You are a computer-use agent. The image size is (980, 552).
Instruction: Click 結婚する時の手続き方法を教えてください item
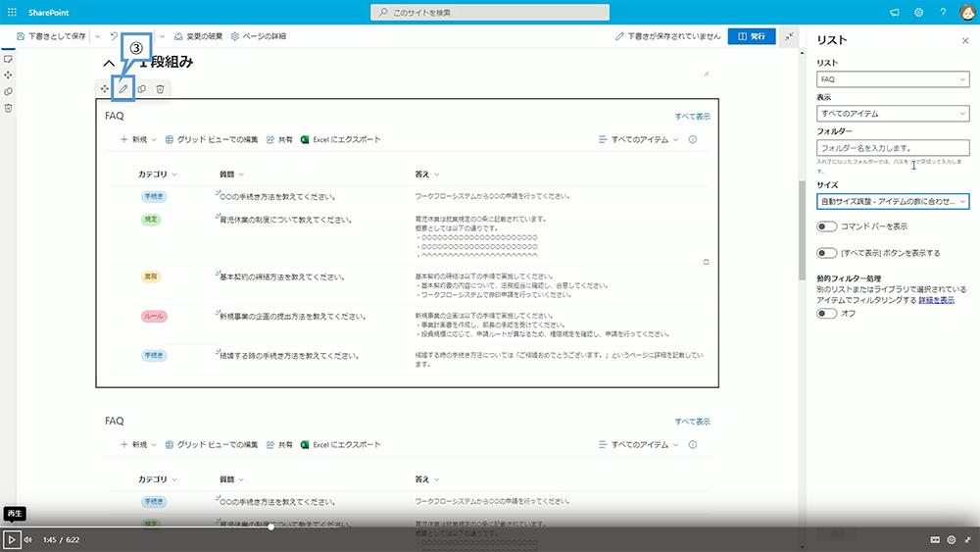click(289, 356)
